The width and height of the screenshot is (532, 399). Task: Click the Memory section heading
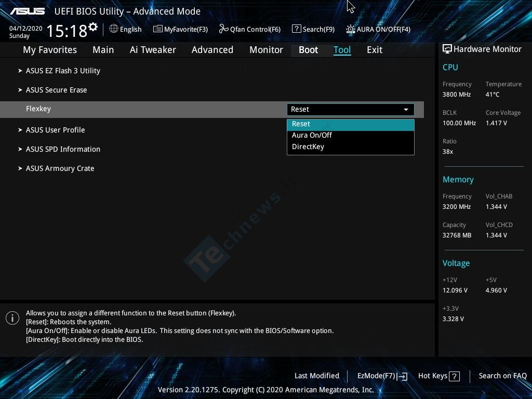[458, 179]
